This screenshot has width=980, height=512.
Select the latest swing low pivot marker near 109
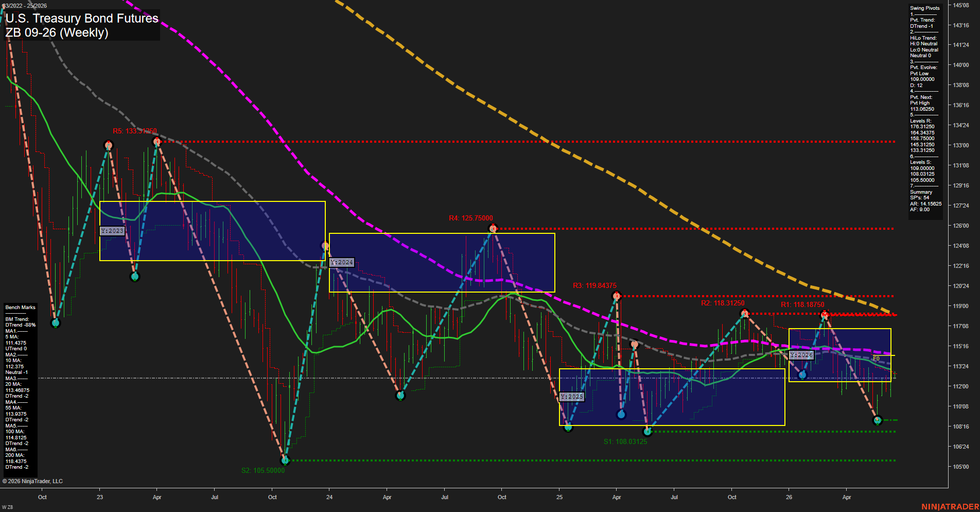click(x=878, y=420)
